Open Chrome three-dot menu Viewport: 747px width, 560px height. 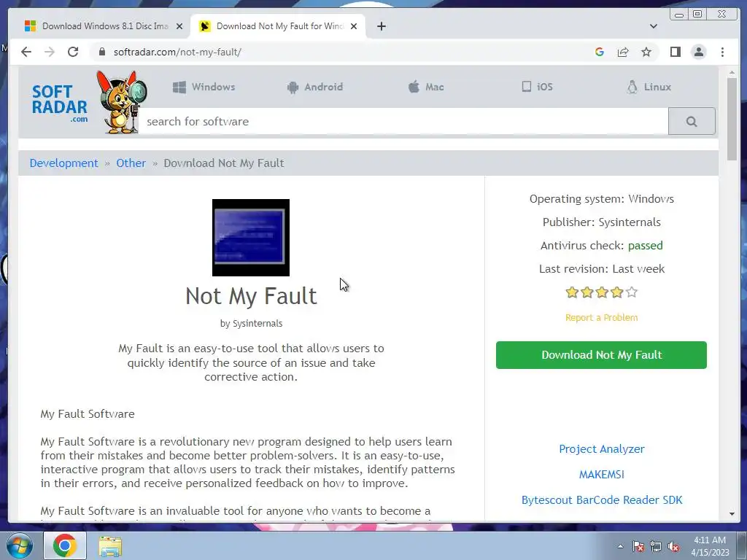pos(722,52)
